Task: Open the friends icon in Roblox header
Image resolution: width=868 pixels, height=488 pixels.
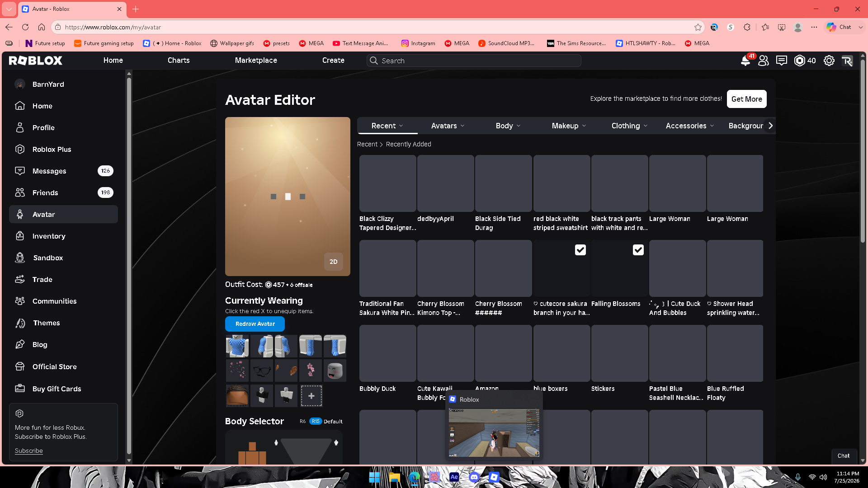Action: pos(764,61)
